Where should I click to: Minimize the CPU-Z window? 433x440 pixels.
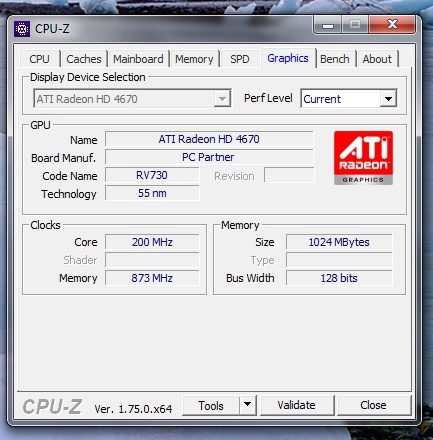click(328, 25)
